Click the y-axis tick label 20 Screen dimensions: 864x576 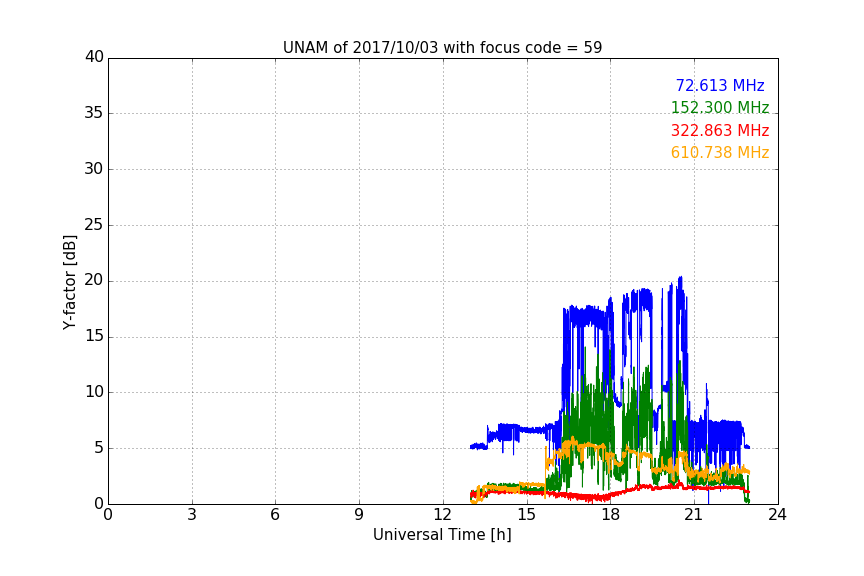[x=94, y=280]
